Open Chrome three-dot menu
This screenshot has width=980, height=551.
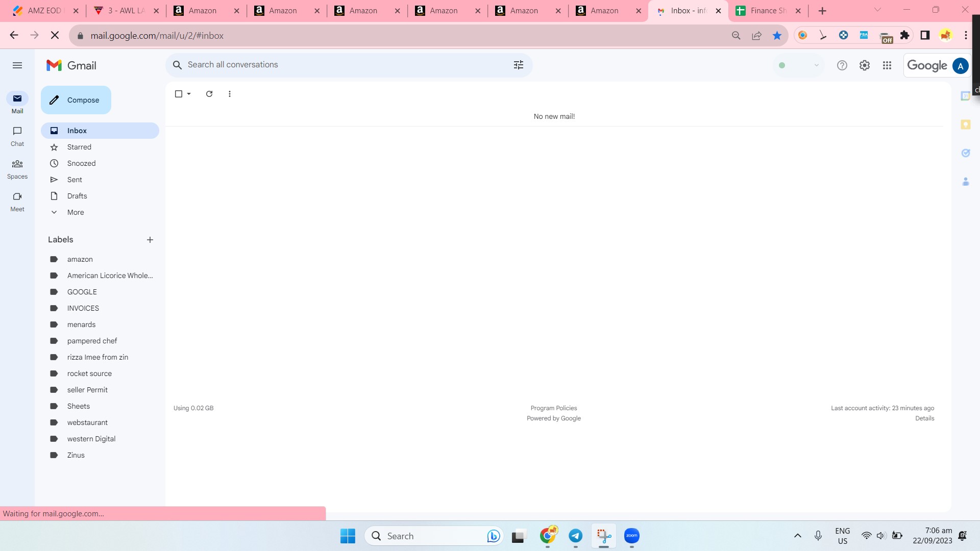(x=966, y=35)
